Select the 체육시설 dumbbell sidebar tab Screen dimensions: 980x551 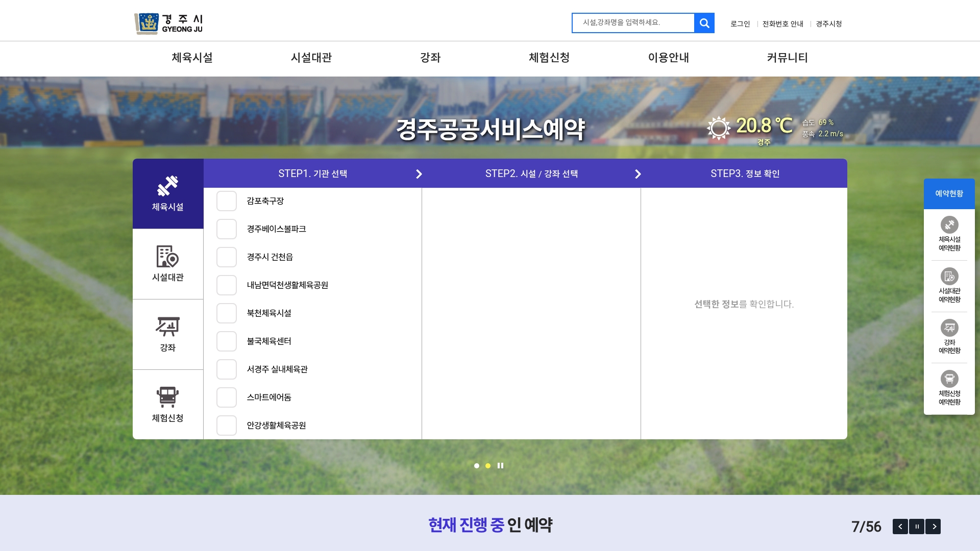coord(168,193)
